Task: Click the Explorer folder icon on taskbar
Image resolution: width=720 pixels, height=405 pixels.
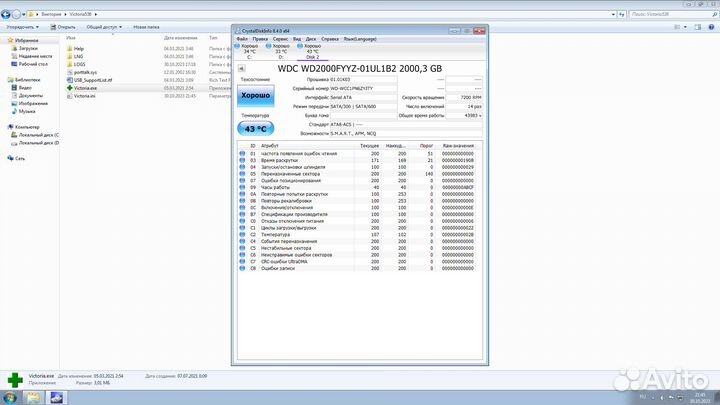Action: pyautogui.click(x=34, y=398)
